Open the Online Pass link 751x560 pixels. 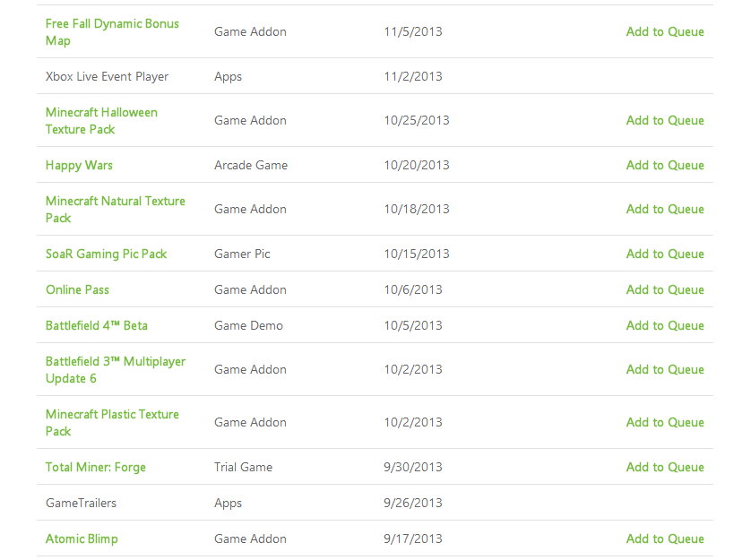(x=77, y=289)
